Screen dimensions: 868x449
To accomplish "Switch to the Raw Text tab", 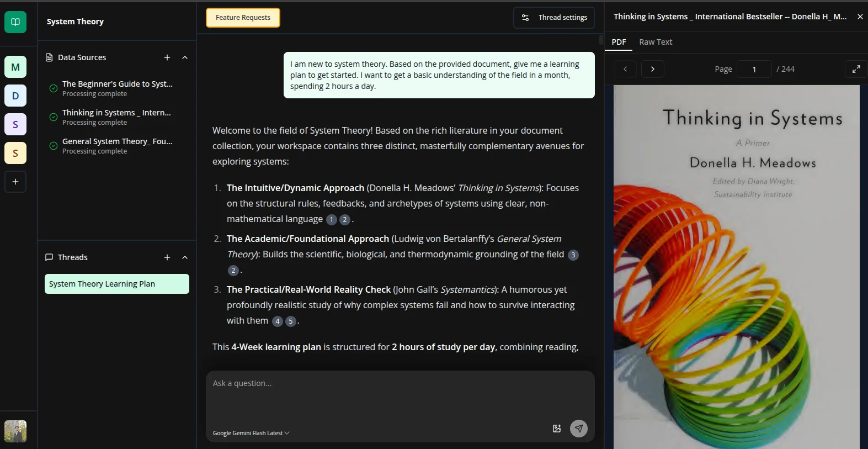I will click(x=656, y=42).
